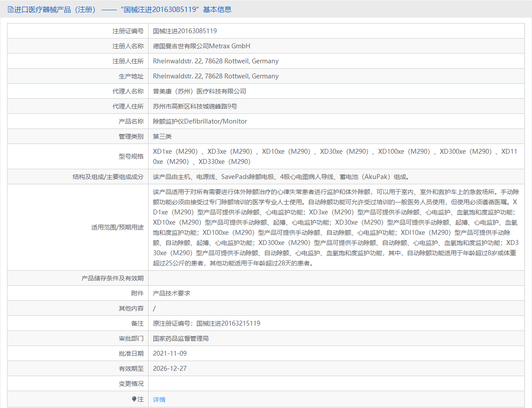
Task: Click registration number 国械注进20163085119 value
Action: 185,31
